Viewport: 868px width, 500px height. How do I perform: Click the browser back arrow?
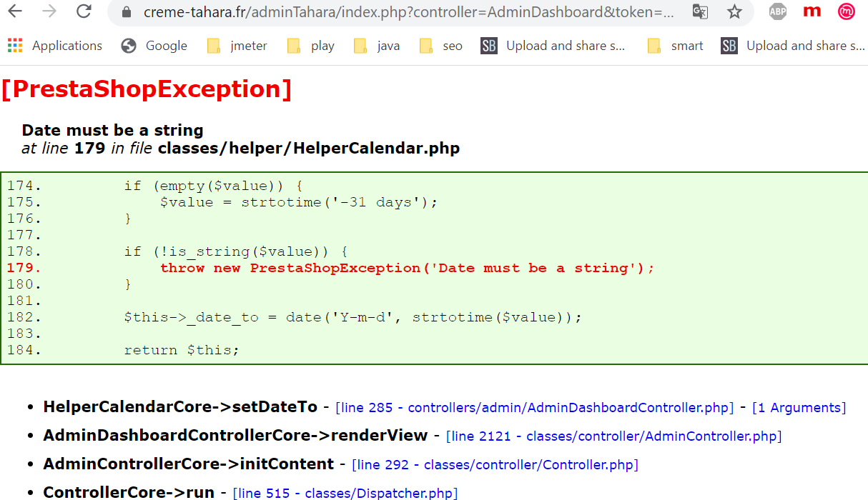14,11
